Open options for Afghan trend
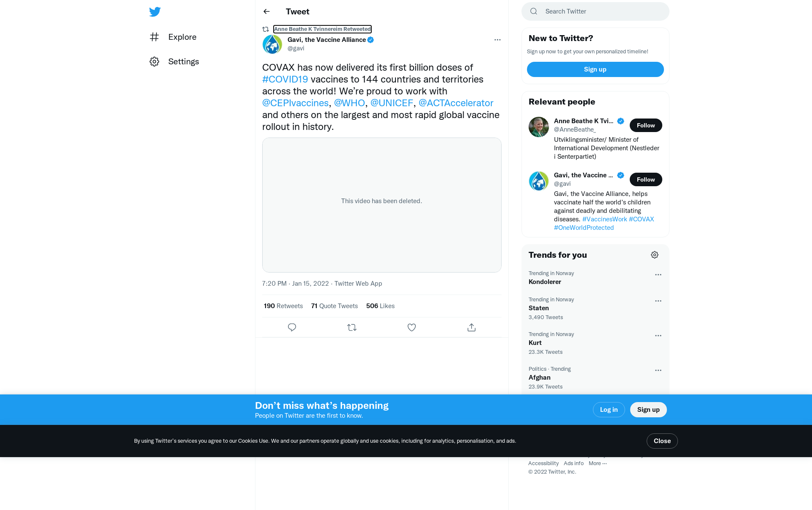 [x=658, y=370]
